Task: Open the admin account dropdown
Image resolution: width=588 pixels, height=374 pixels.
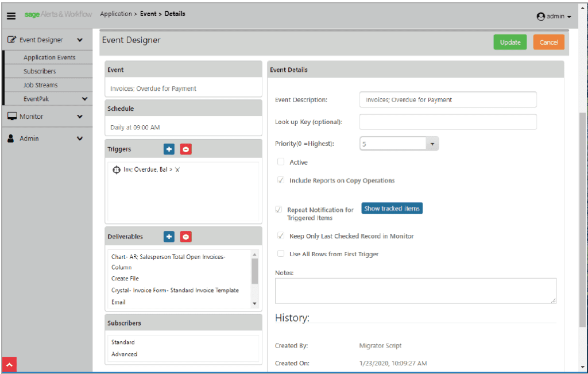Action: tap(553, 16)
